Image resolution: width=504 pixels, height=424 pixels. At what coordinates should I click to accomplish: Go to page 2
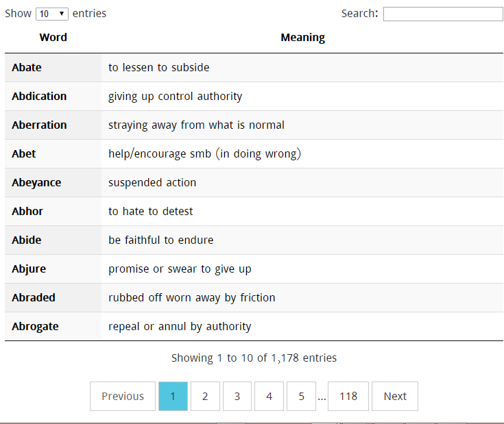coord(205,396)
